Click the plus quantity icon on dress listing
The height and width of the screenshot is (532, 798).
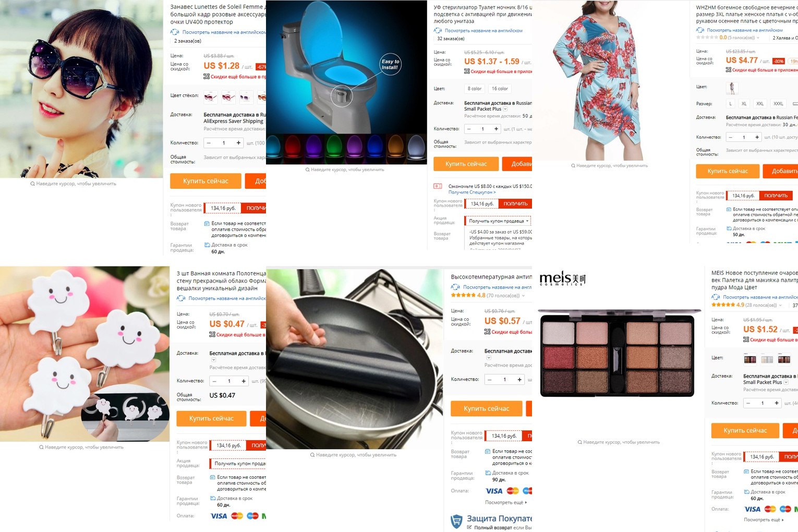pyautogui.click(x=758, y=137)
